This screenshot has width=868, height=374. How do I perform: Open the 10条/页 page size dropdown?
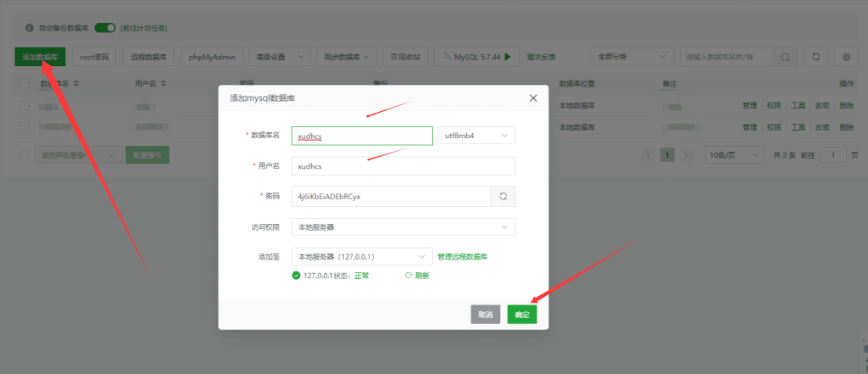[733, 155]
